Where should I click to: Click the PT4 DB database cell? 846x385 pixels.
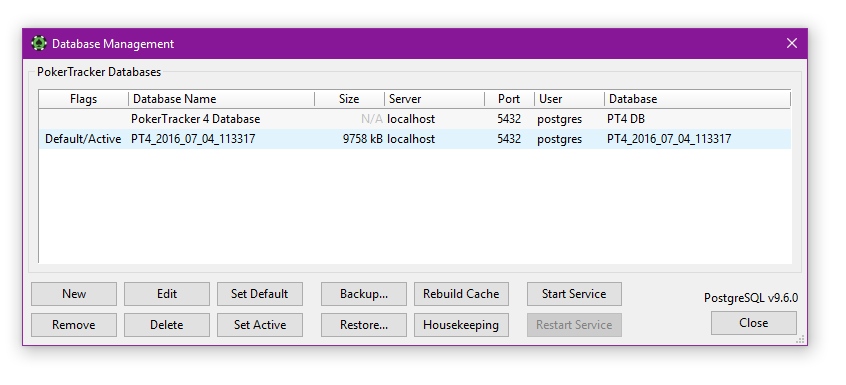[626, 119]
